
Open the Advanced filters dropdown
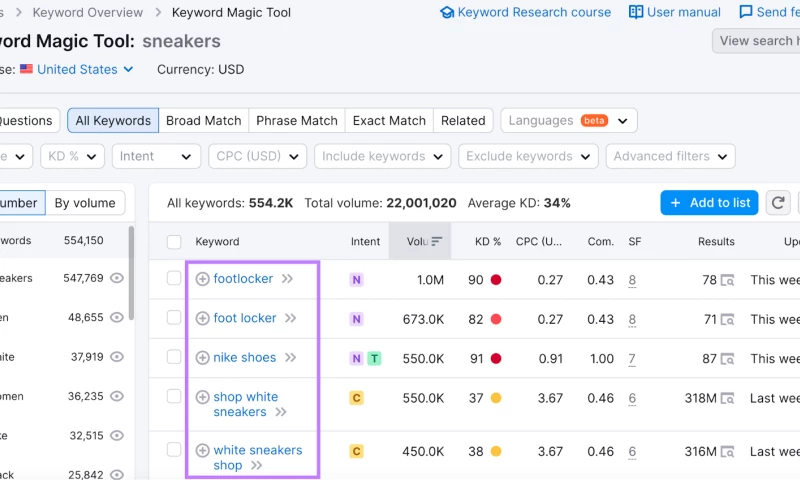[670, 156]
